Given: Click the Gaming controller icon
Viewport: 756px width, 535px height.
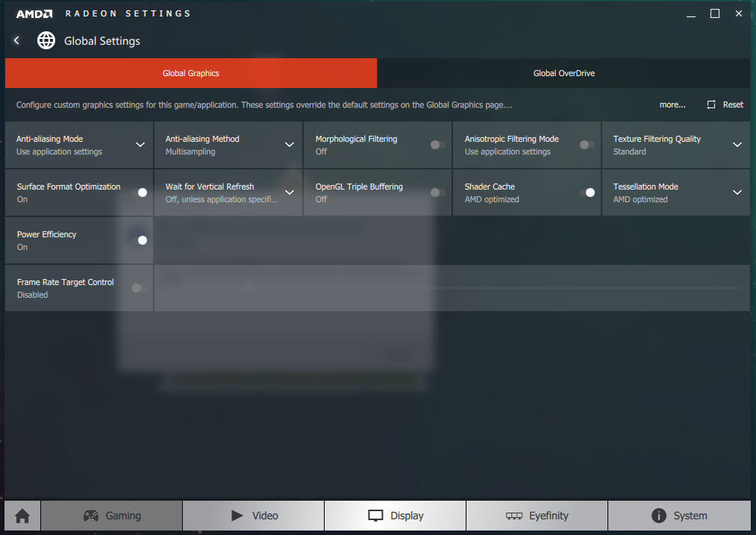Looking at the screenshot, I should (90, 516).
